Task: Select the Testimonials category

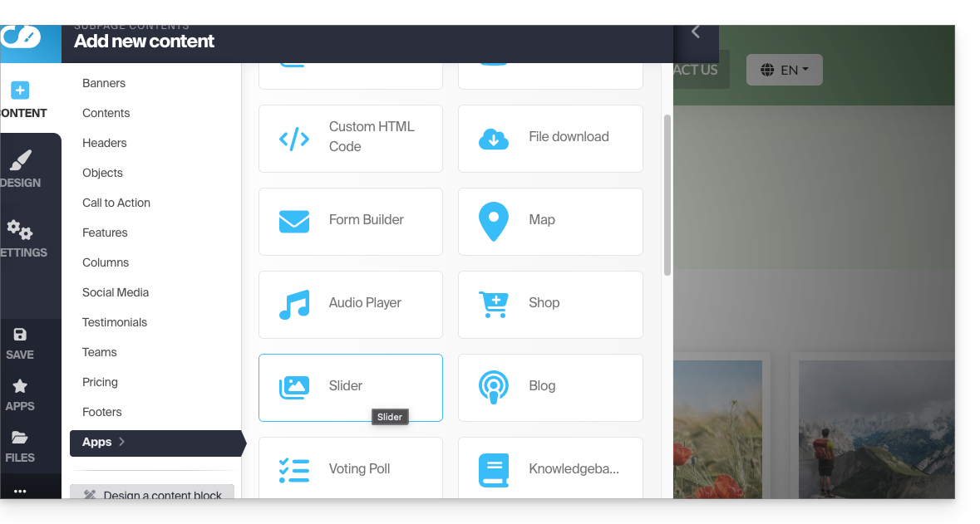Action: (115, 322)
